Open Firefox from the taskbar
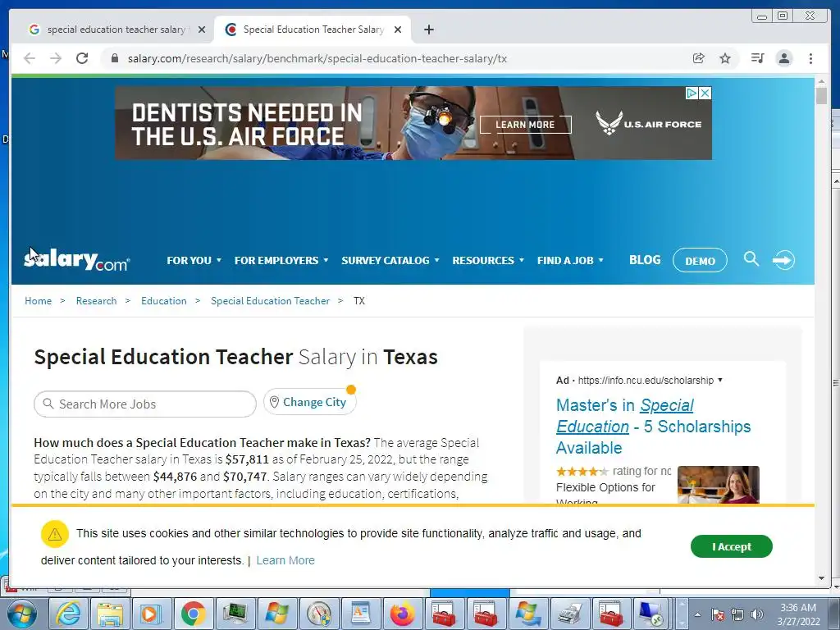The height and width of the screenshot is (630, 840). (x=402, y=614)
